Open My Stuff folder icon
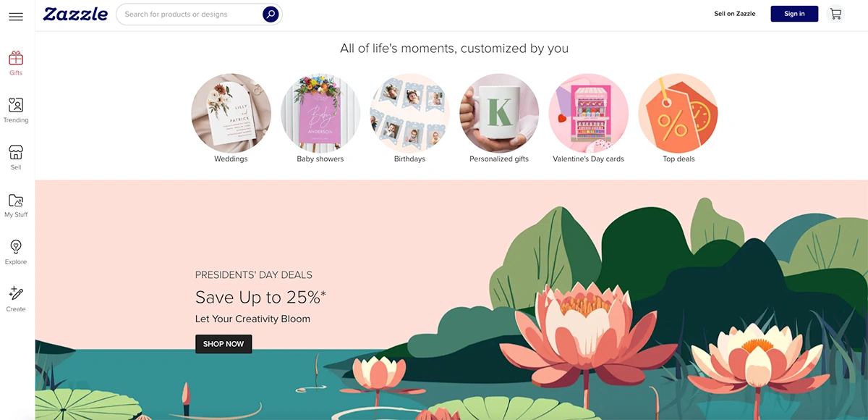The image size is (868, 420). click(x=16, y=200)
